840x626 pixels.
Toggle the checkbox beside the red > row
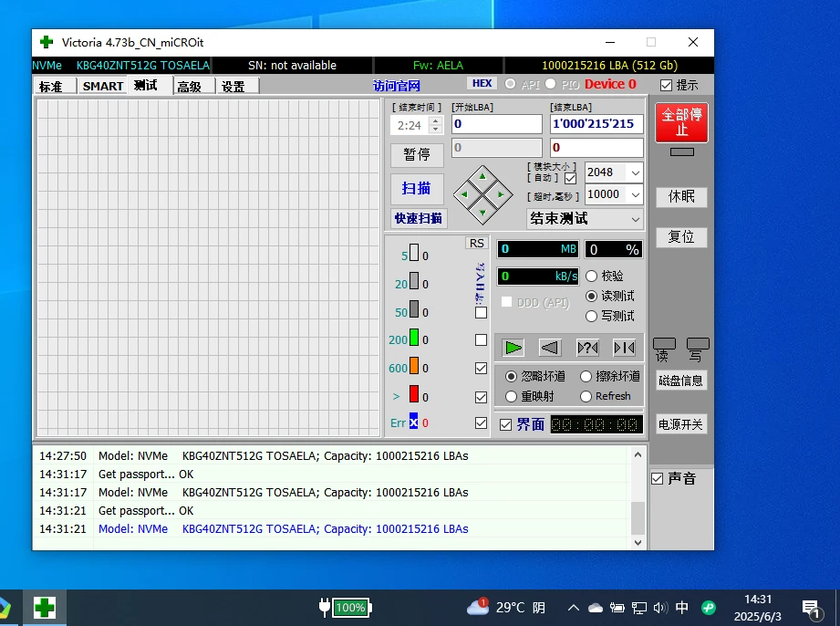click(x=481, y=397)
